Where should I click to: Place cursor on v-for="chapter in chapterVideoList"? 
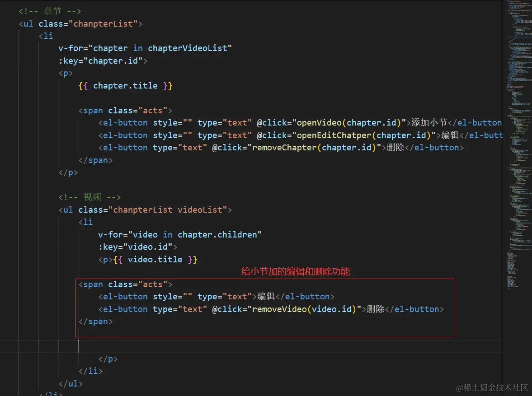[145, 48]
